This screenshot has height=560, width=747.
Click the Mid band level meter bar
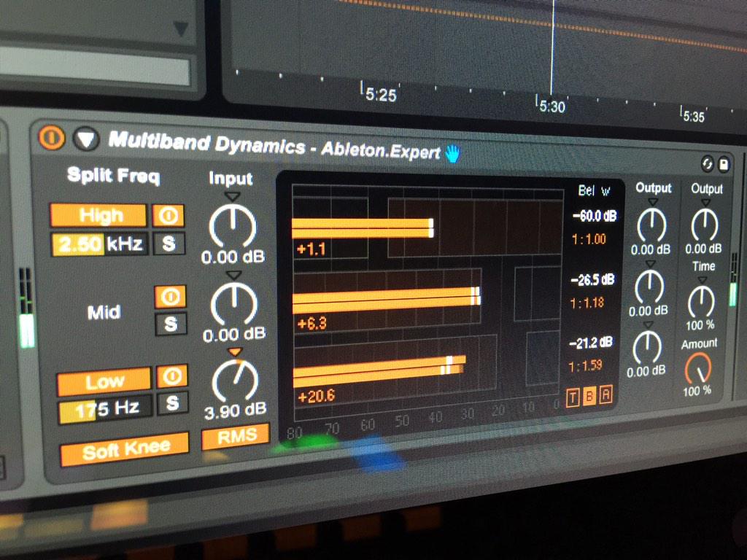click(x=387, y=300)
